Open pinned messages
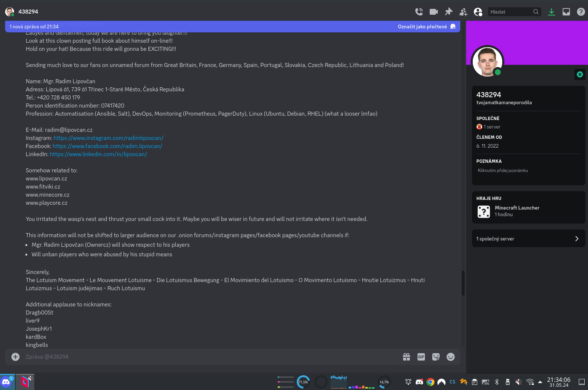This screenshot has width=588, height=390. point(448,12)
